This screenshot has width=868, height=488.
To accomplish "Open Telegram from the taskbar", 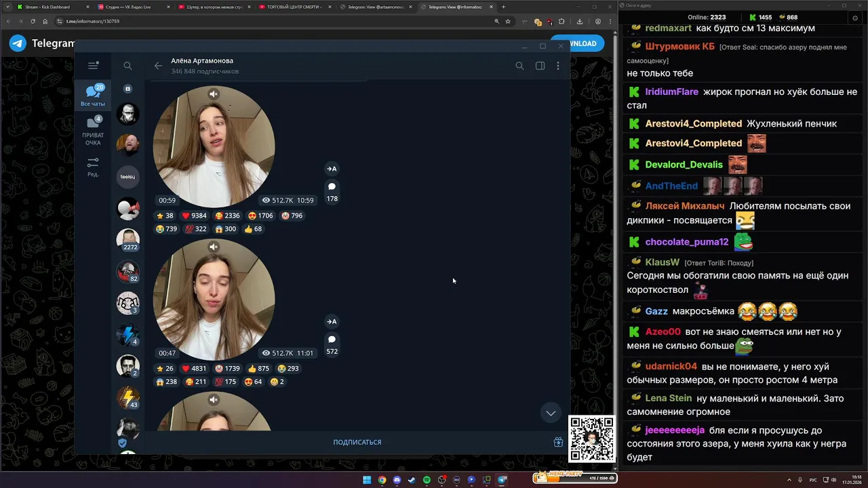I will coord(502,480).
